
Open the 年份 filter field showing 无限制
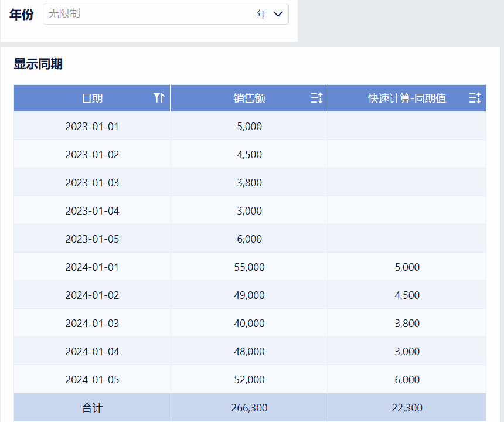[165, 14]
